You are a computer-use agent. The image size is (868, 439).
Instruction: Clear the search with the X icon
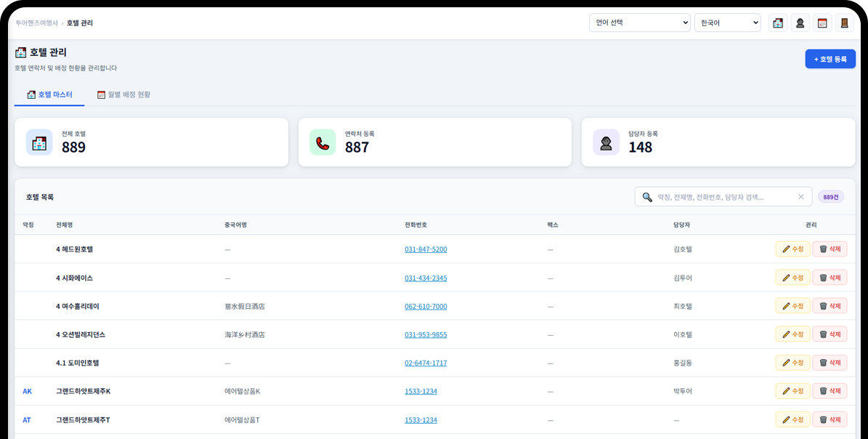click(x=801, y=197)
